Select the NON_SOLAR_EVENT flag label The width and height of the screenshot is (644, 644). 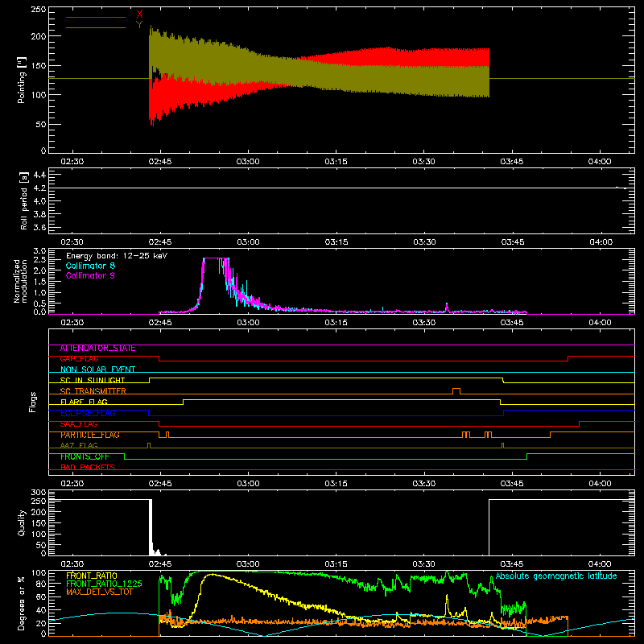[x=97, y=369]
